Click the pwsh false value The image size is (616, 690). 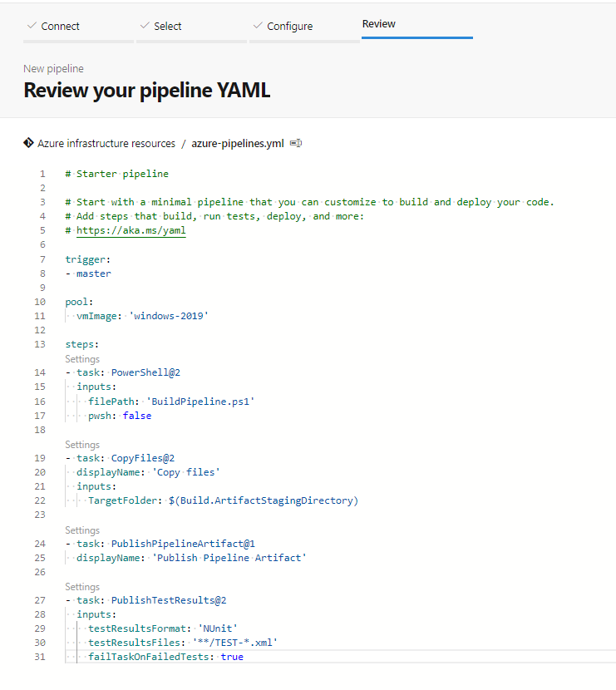137,416
